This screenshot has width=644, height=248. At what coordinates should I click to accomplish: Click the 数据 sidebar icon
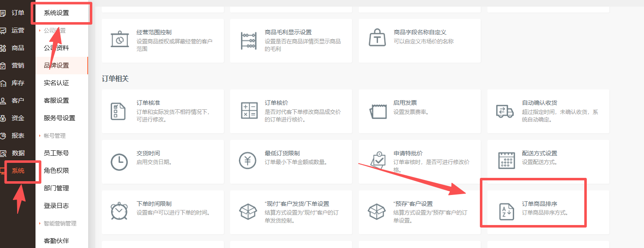click(3, 153)
